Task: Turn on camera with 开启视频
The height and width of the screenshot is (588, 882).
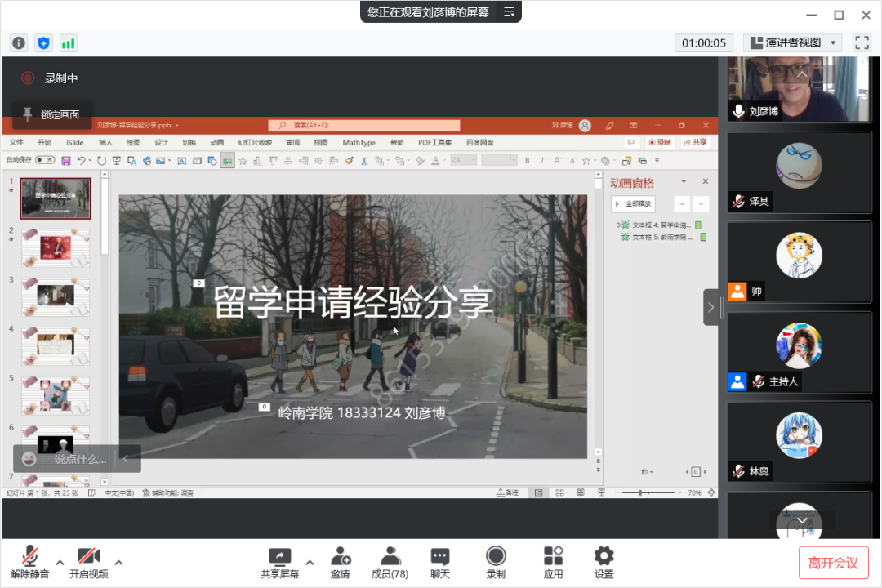Action: 88,562
